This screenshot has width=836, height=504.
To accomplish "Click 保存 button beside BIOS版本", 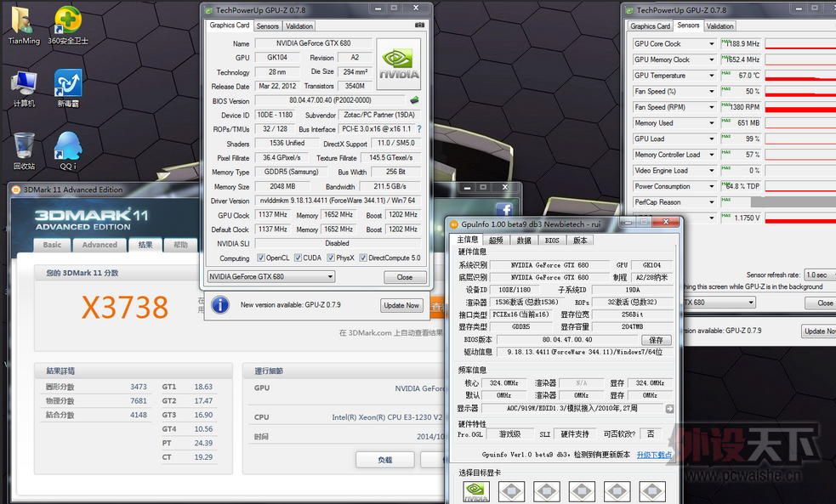I will click(656, 340).
